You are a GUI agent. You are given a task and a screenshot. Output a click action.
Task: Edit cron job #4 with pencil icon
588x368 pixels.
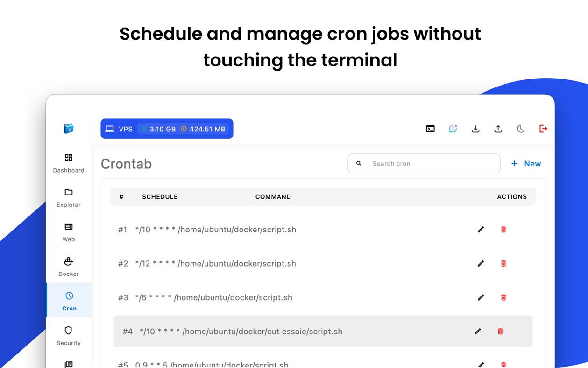477,332
